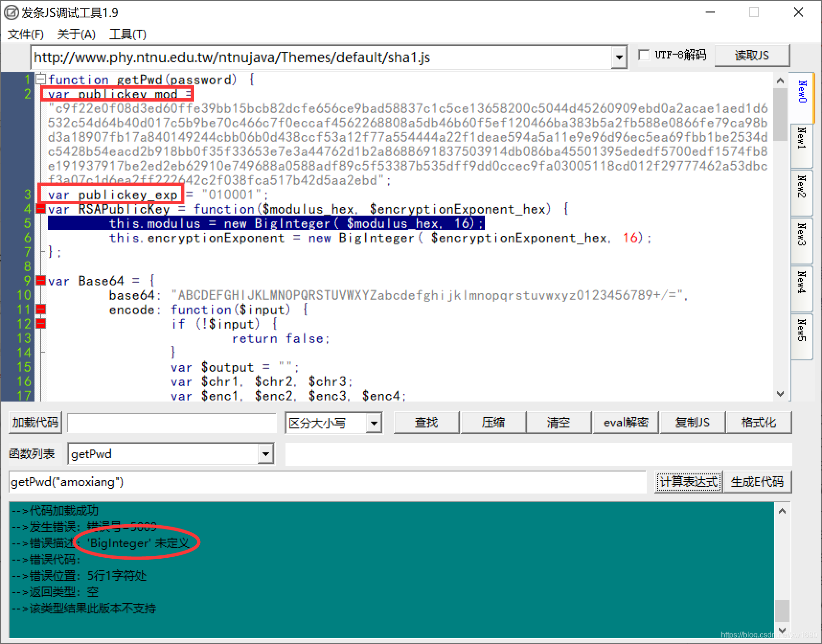
Task: Click the 错误位置: 5行1字符处 line
Action: tap(79, 575)
